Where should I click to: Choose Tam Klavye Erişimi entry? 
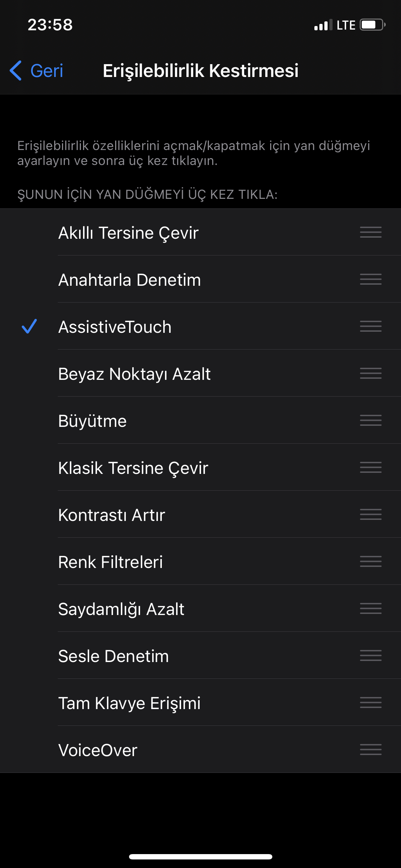point(200,703)
